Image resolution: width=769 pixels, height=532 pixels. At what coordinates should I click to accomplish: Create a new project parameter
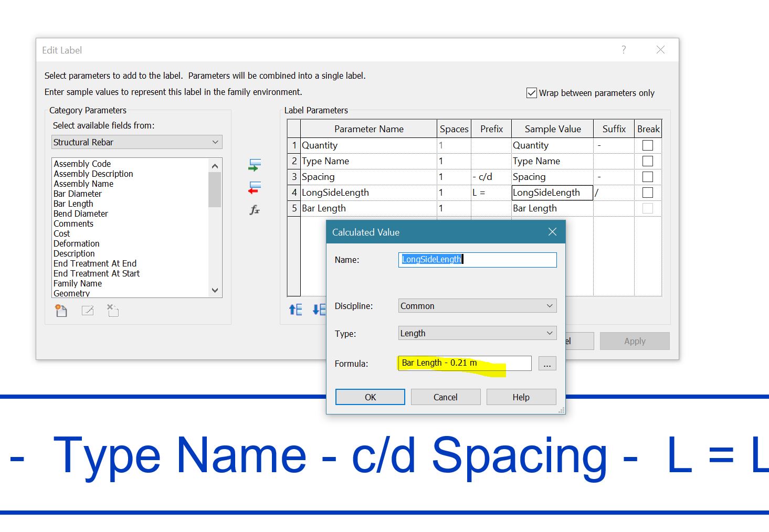tap(61, 311)
